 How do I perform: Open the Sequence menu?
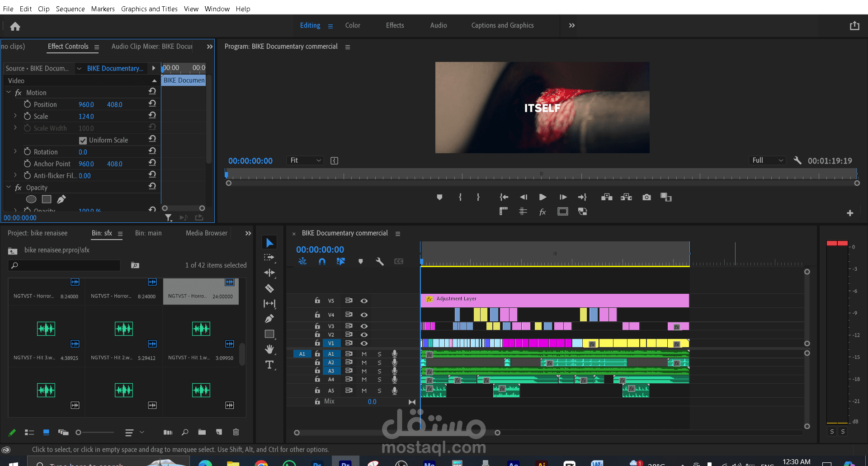tap(70, 9)
